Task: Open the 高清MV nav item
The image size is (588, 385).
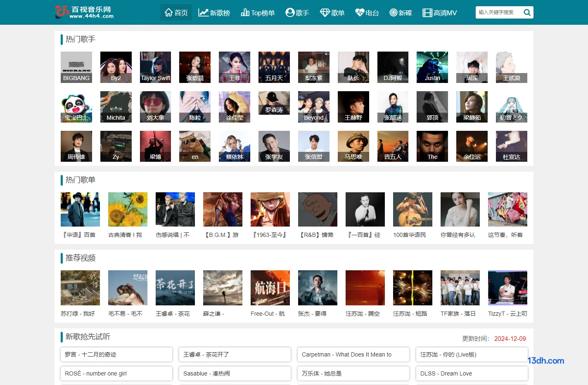Action: point(440,13)
